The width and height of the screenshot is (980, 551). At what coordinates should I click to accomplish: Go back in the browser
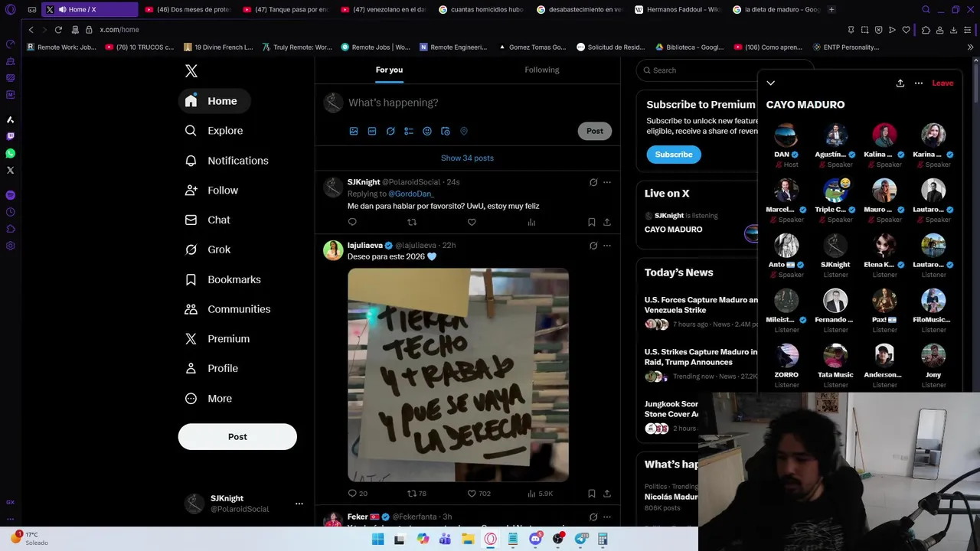pos(31,29)
